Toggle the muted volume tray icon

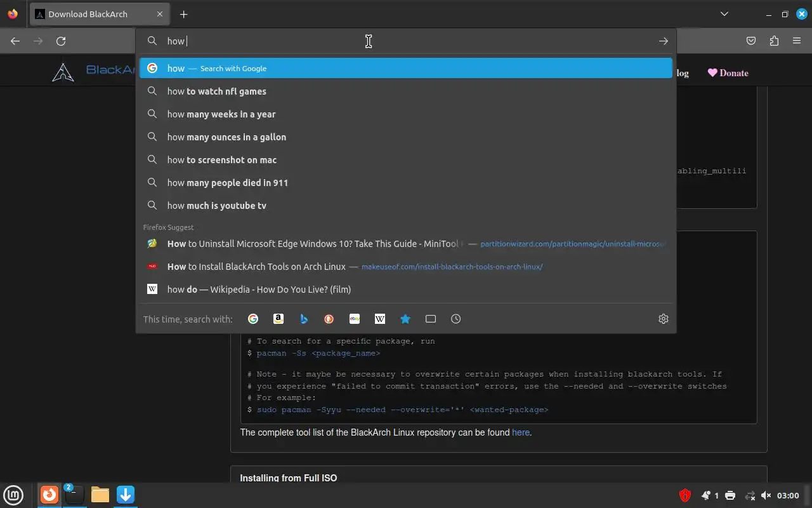[x=766, y=495]
